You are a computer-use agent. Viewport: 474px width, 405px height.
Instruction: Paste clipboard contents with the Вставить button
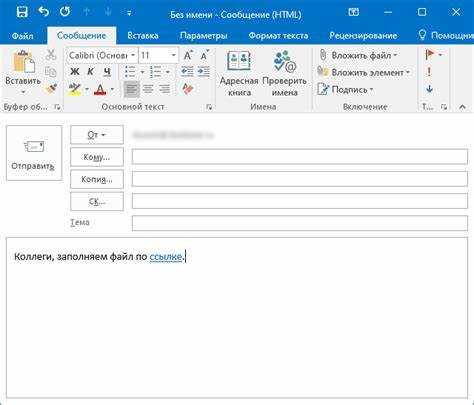23,67
